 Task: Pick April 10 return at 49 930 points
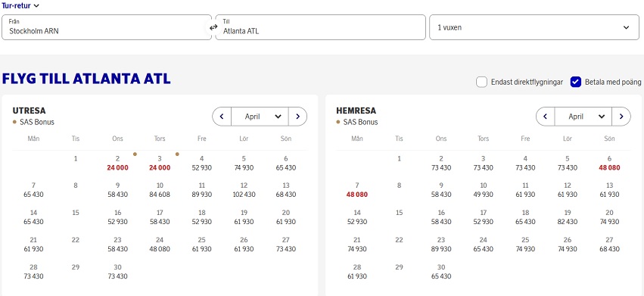pyautogui.click(x=483, y=190)
